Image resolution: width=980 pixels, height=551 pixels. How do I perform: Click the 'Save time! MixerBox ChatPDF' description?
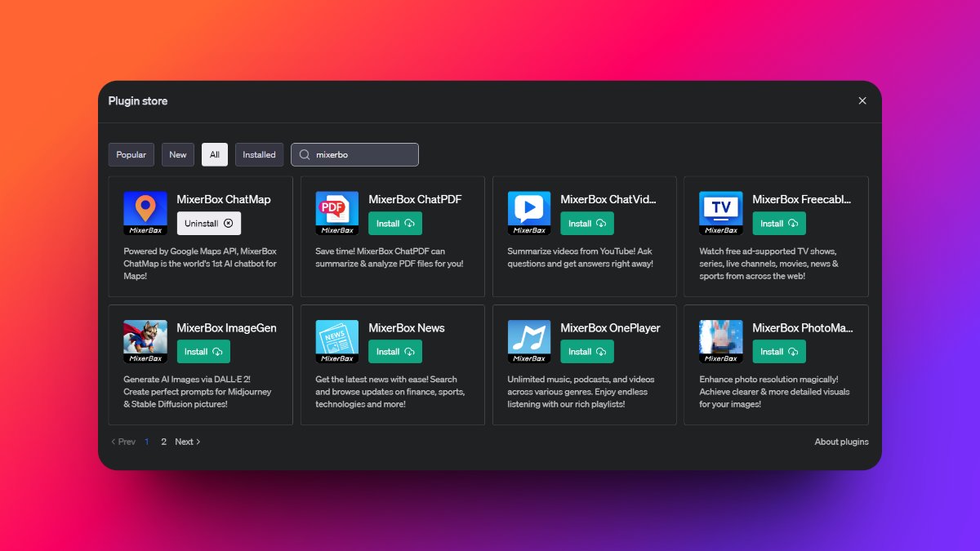(x=390, y=257)
